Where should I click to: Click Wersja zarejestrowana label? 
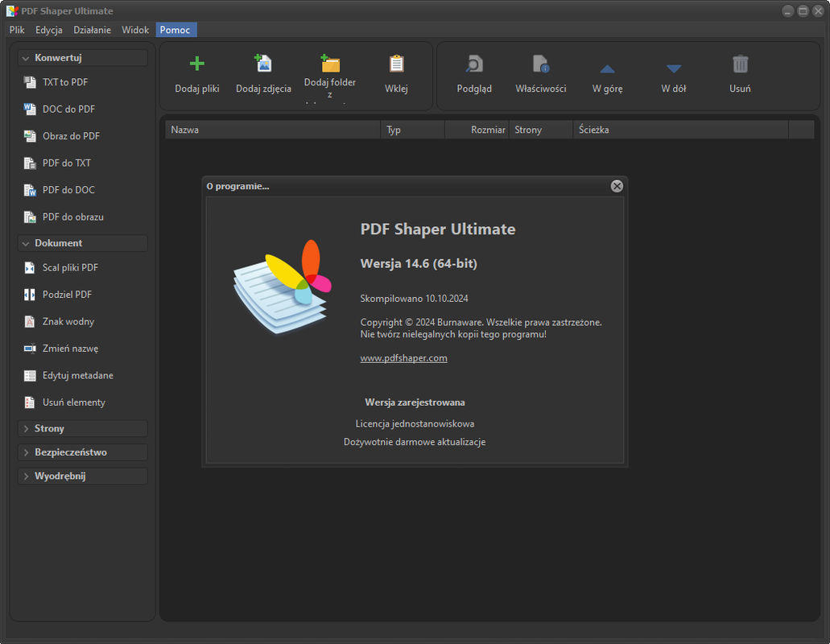click(415, 402)
